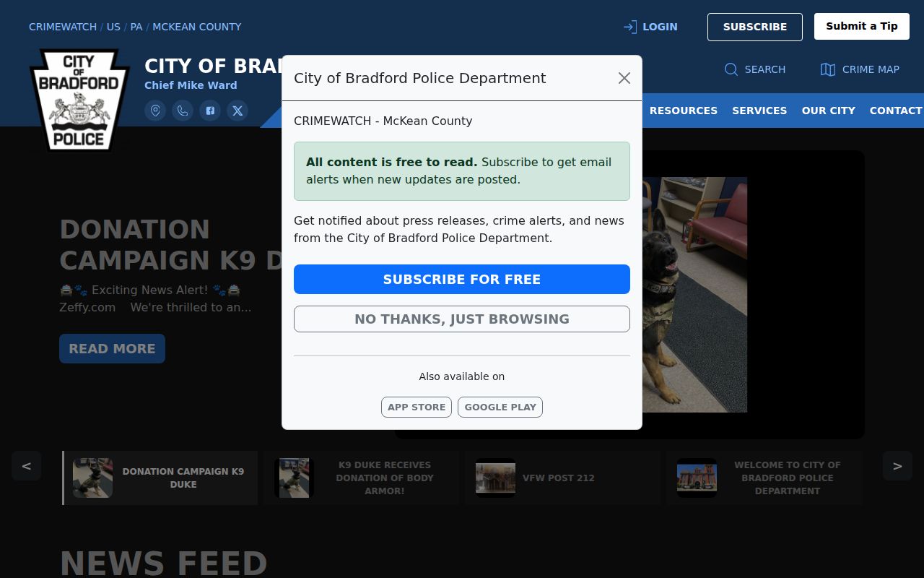Click the News Feed heading
This screenshot has width=924, height=578.
click(163, 564)
